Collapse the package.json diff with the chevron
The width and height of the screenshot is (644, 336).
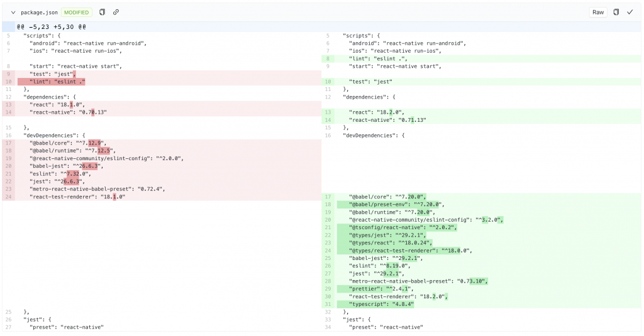13,13
